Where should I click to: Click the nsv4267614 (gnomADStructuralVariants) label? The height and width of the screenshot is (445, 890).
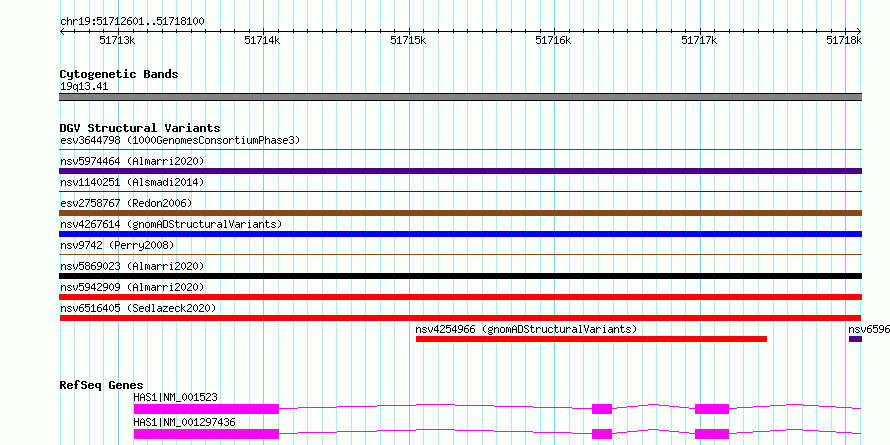tap(171, 224)
